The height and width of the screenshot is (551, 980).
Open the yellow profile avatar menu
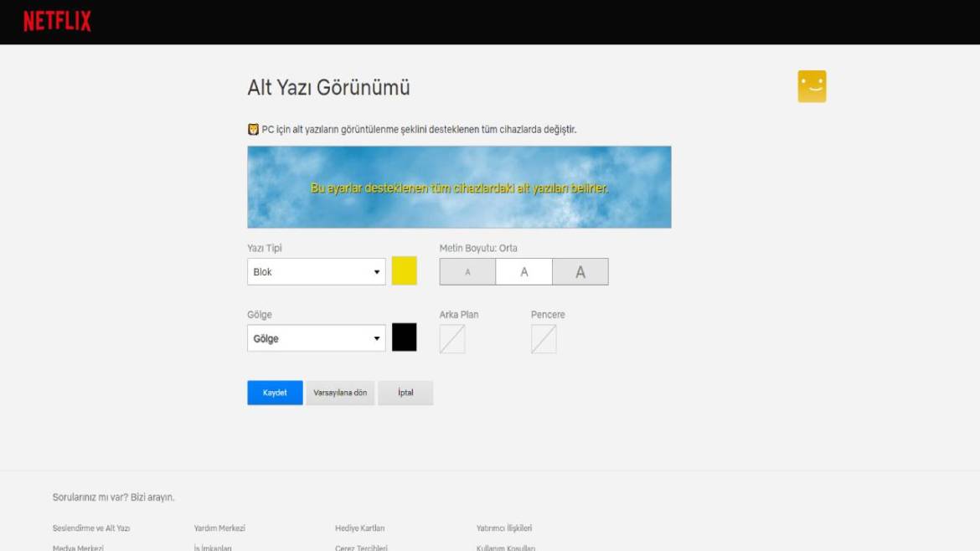tap(811, 85)
